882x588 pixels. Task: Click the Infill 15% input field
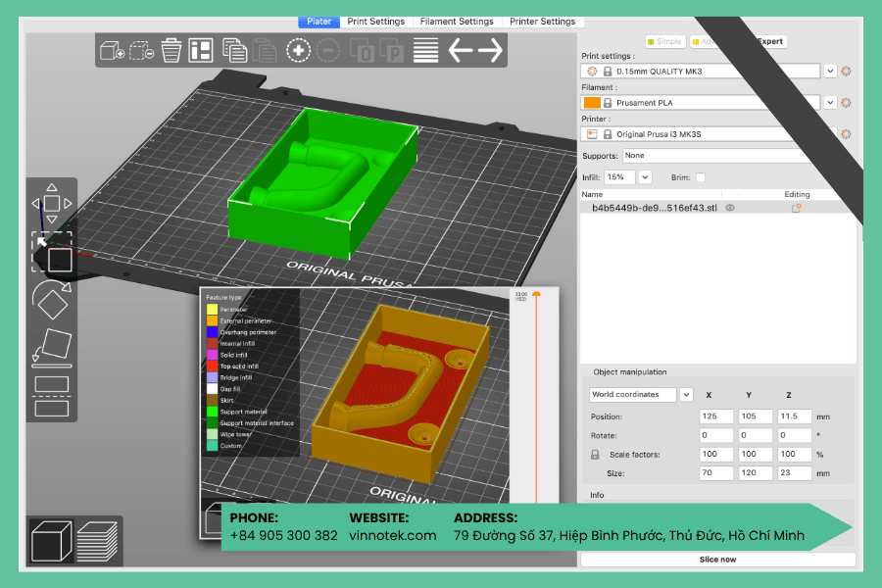[x=620, y=177]
